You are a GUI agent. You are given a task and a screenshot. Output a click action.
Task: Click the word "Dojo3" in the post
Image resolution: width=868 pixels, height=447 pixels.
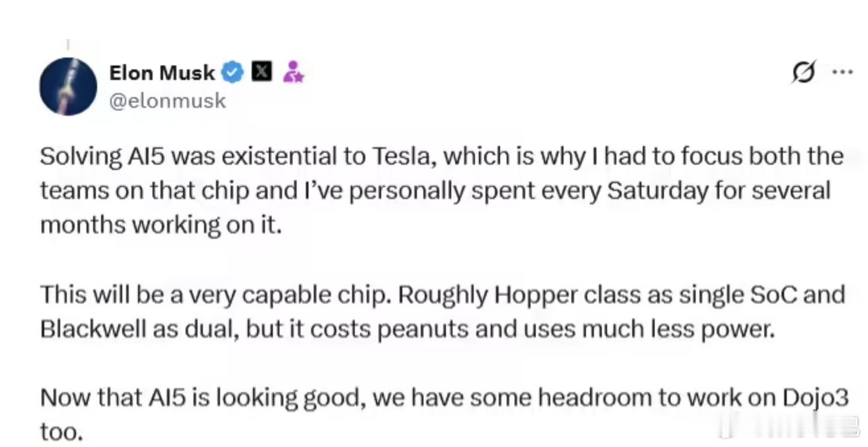(814, 397)
